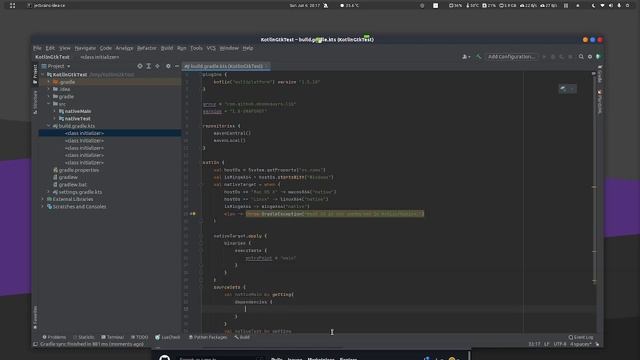Expand the .idea folder
The height and width of the screenshot is (360, 640).
49,89
